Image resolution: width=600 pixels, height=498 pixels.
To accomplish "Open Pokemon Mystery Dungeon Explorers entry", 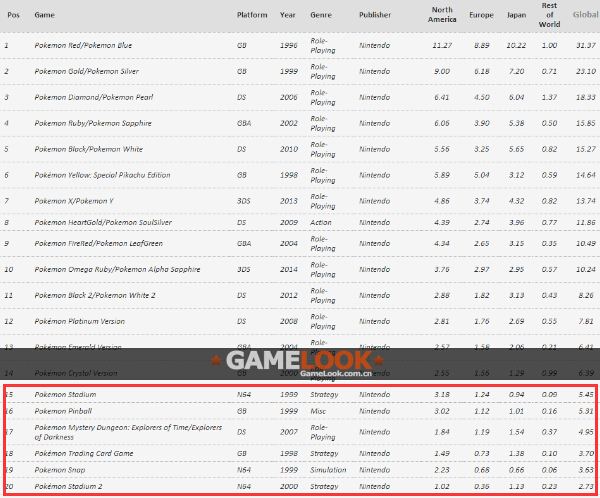I will click(128, 432).
